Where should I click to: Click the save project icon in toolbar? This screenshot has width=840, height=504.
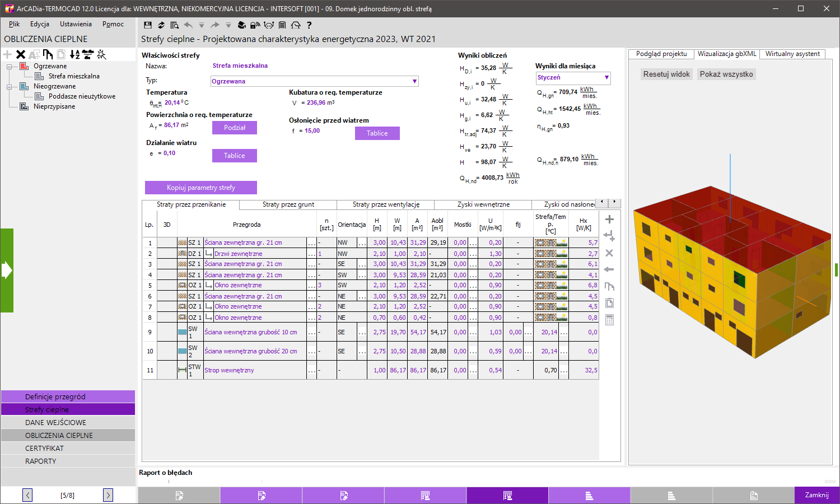click(148, 25)
